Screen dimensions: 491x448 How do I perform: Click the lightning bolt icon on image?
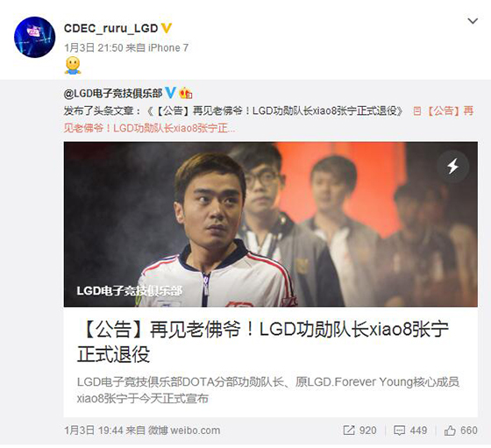tap(452, 166)
